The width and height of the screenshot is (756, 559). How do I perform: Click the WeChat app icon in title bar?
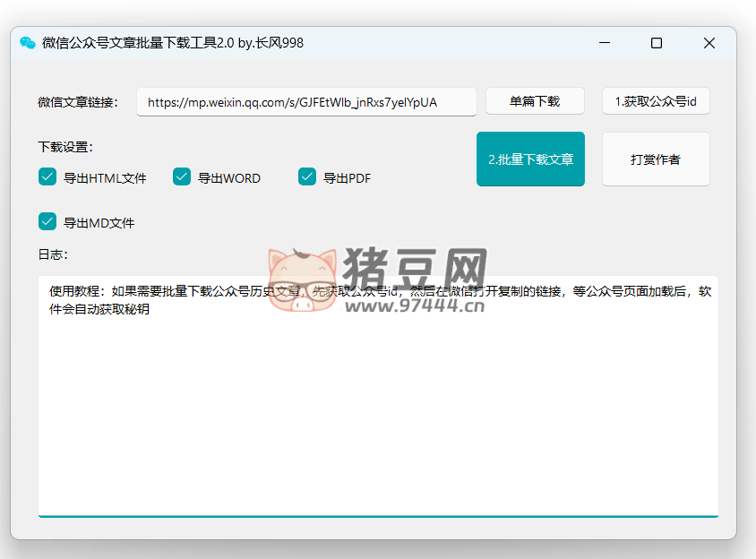(x=28, y=43)
